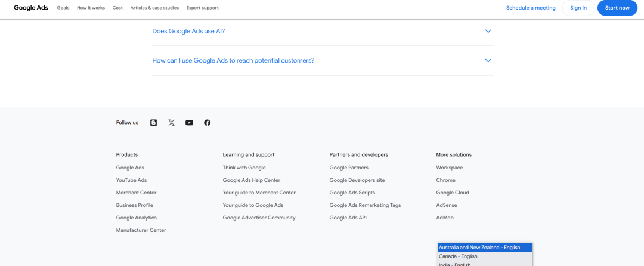Viewport: 644px width, 266px height.
Task: Click the 'More solutions' heading
Action: coord(454,154)
